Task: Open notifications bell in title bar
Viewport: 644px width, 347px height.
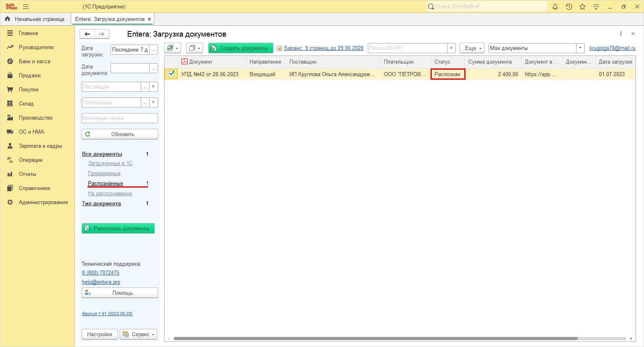Action: [555, 7]
